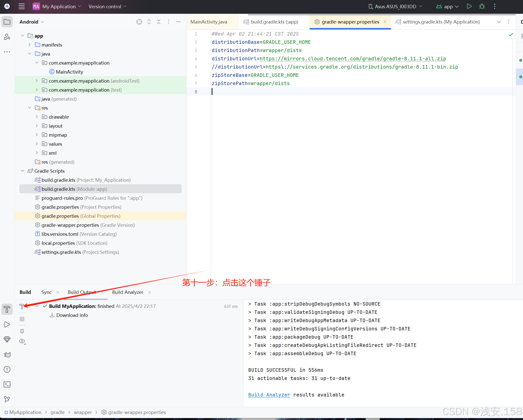Open the Android project view dropdown

[x=32, y=22]
